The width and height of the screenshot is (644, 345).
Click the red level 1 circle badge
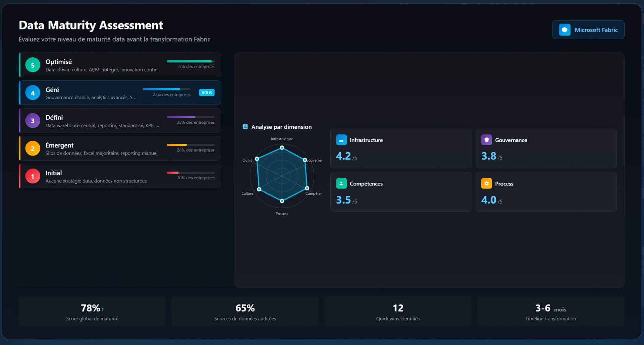33,176
